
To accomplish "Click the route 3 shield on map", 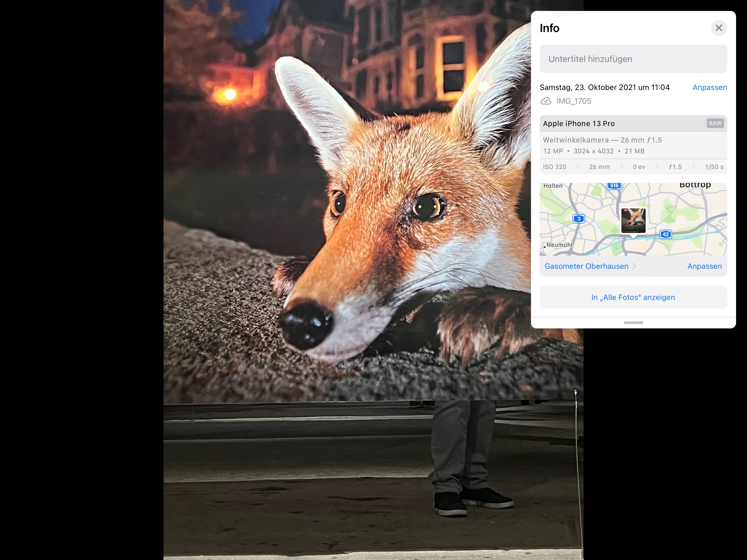I will click(x=579, y=219).
